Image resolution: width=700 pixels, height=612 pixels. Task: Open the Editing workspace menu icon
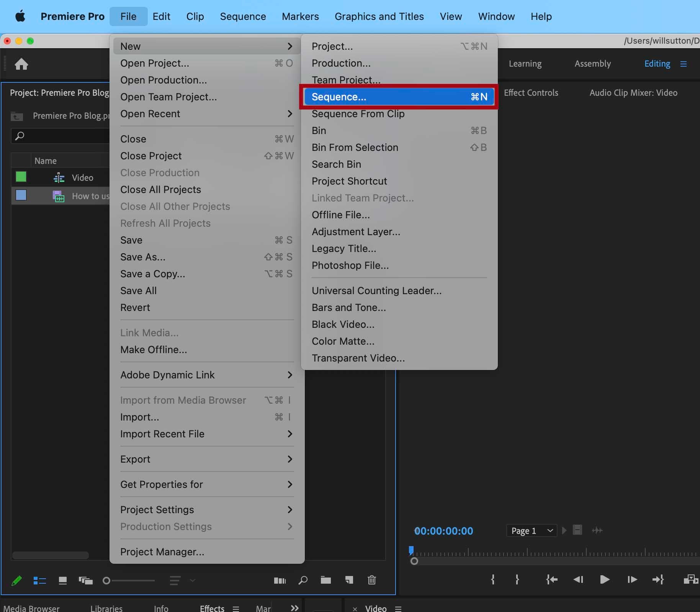coord(684,64)
